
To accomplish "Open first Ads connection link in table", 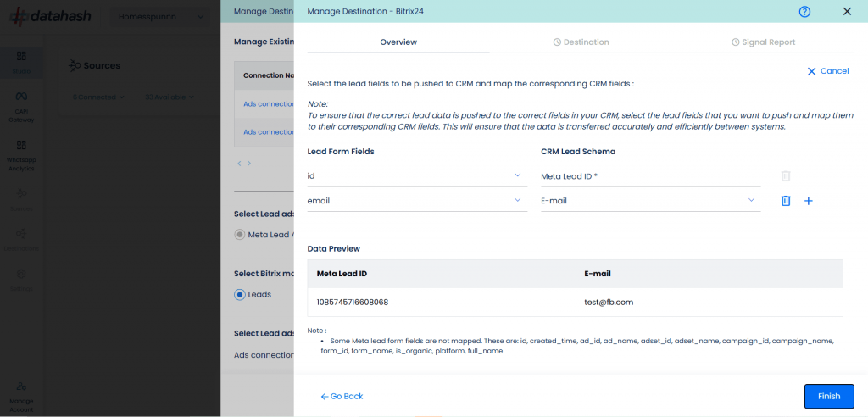I will [269, 103].
